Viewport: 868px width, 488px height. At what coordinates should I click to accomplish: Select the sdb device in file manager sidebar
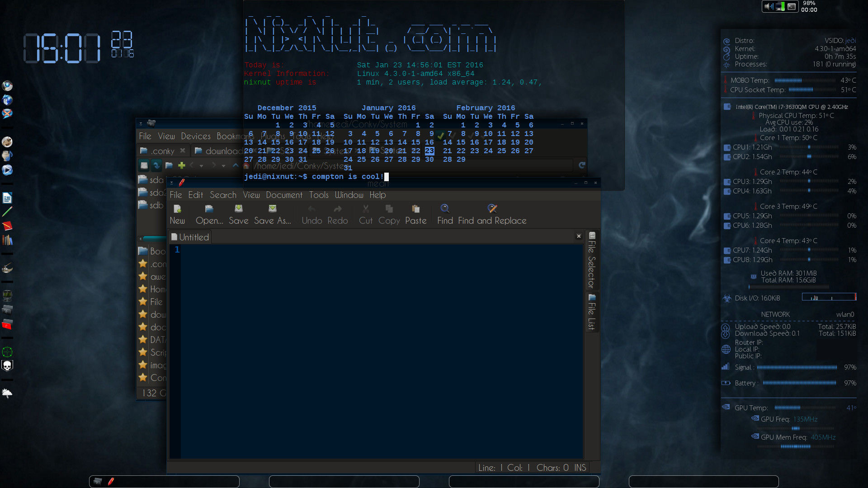point(151,205)
